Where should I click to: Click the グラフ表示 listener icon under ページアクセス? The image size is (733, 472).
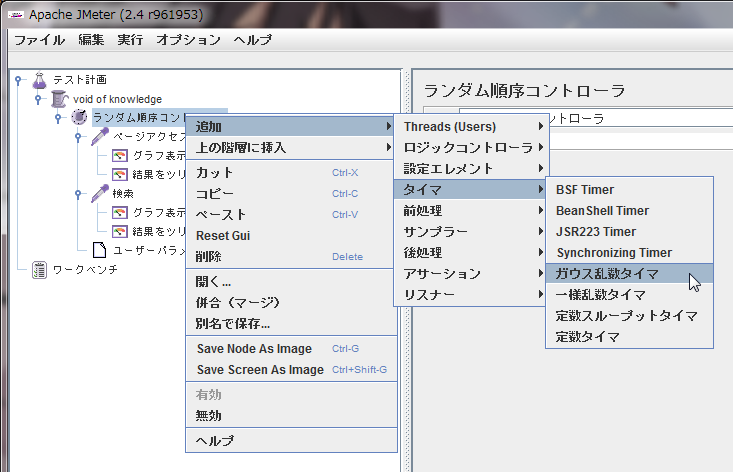coord(120,156)
